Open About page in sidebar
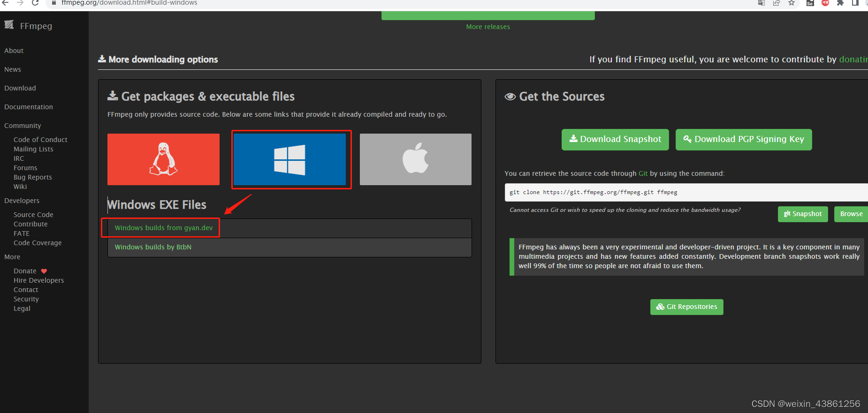Screen dimensions: 868x413 point(14,51)
